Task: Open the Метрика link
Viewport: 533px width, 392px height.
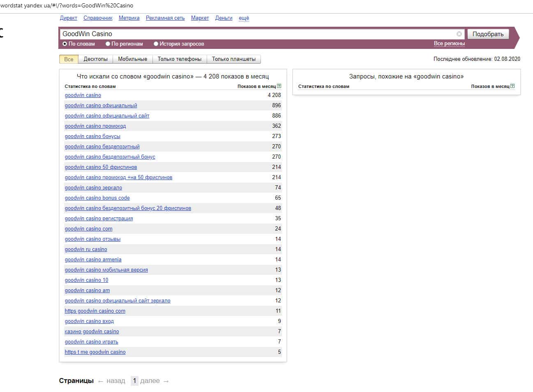Action: coord(129,18)
